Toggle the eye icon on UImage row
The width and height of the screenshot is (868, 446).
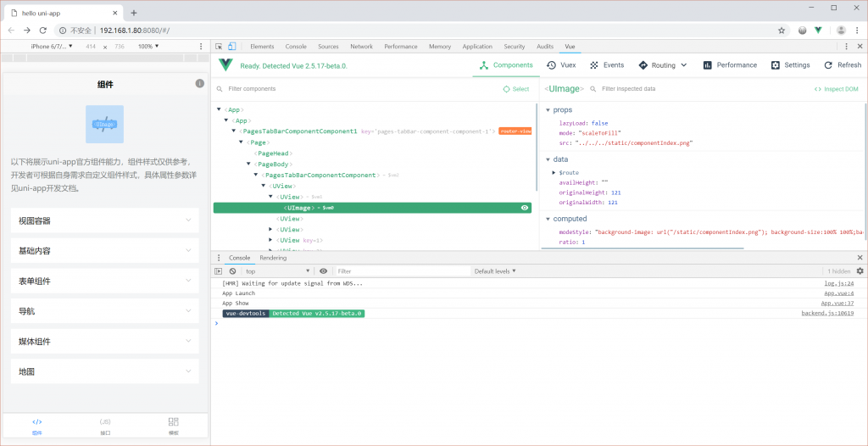coord(524,208)
